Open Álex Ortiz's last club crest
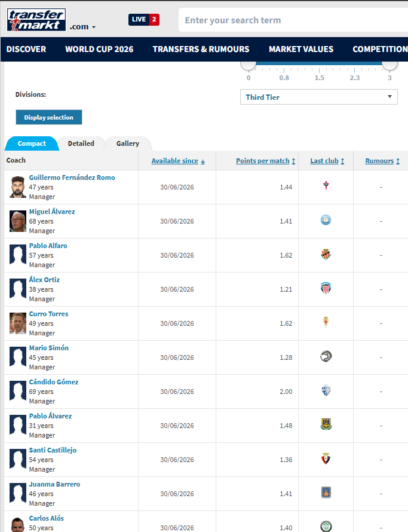Image resolution: width=408 pixels, height=532 pixels. click(x=326, y=288)
